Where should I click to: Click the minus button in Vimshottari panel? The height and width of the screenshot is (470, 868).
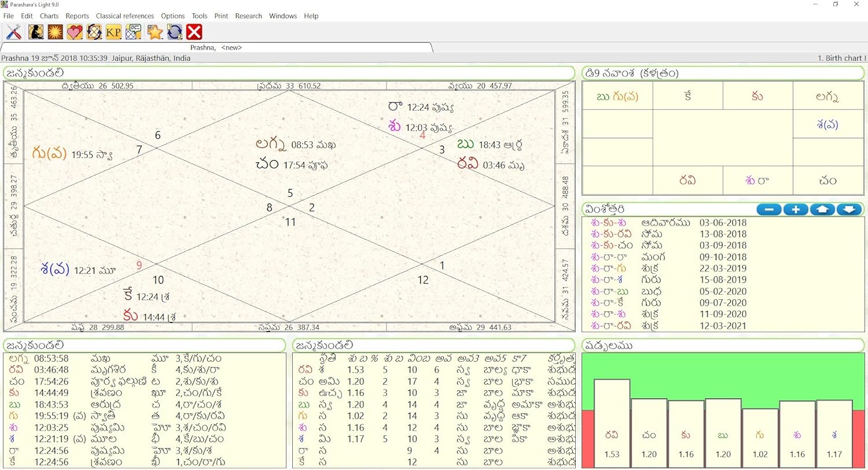point(768,210)
